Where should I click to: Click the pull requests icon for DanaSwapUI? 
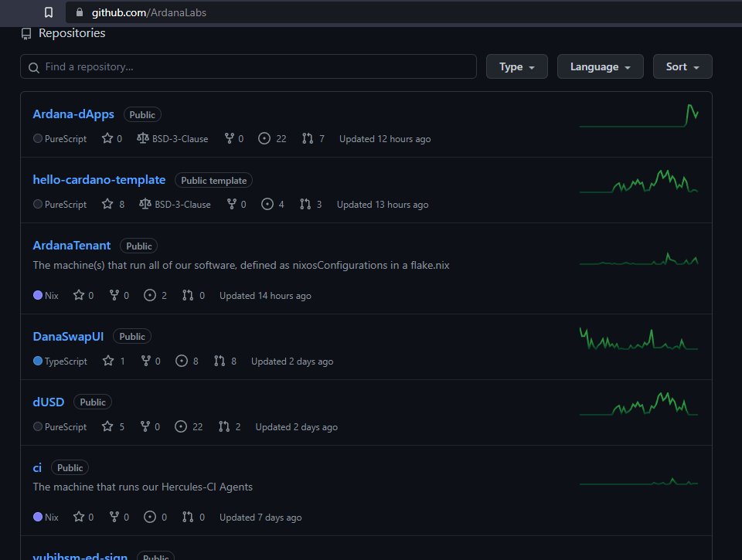point(219,361)
